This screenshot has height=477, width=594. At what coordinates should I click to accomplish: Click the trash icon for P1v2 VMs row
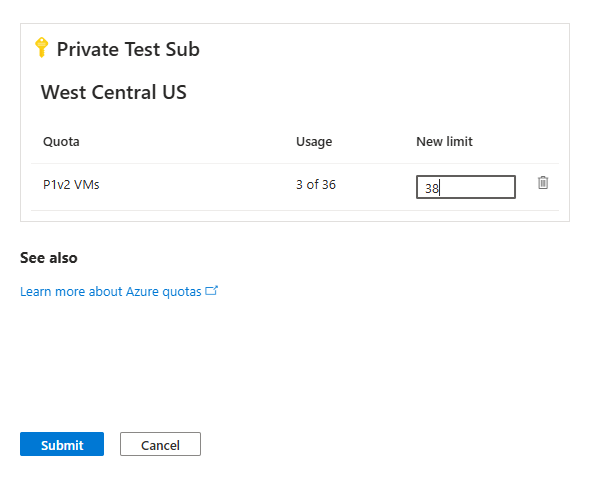[543, 183]
